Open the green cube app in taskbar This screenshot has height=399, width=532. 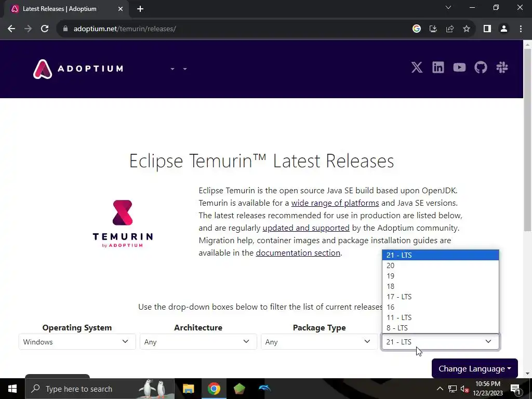[239, 389]
